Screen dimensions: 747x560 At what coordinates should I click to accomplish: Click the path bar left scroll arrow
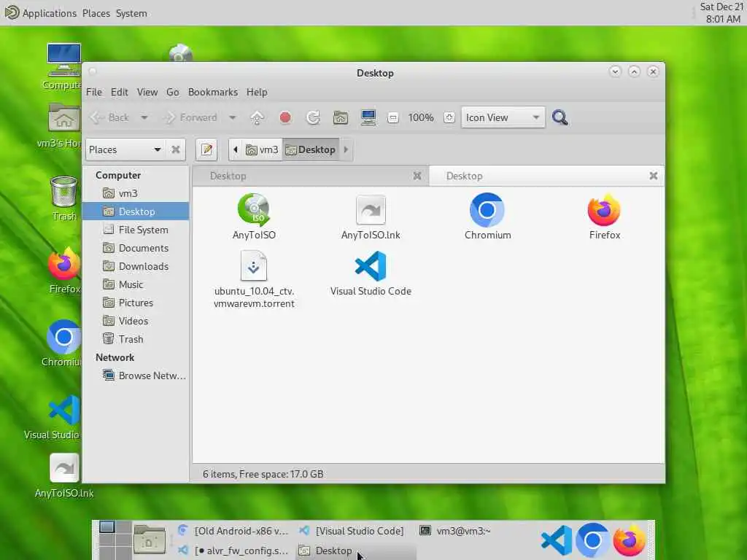236,149
